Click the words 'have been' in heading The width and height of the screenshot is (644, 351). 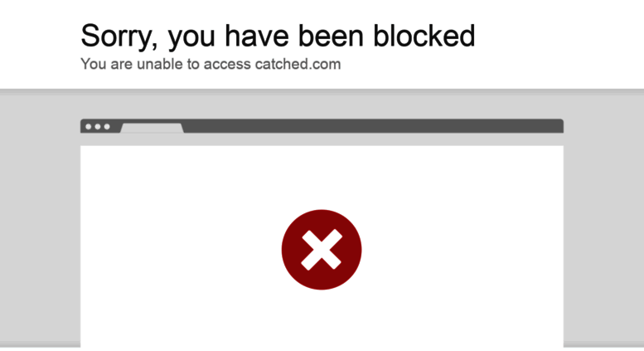(x=294, y=36)
